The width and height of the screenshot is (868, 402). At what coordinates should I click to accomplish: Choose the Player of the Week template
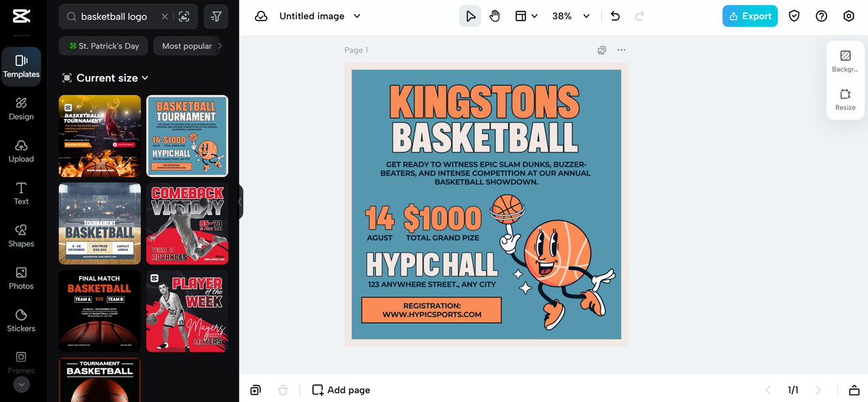[x=187, y=311]
